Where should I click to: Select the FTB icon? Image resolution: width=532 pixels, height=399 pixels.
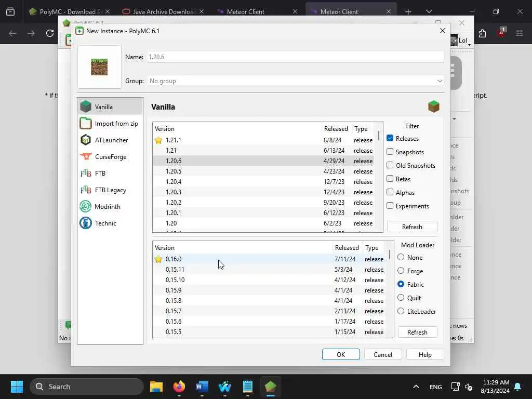[86, 173]
